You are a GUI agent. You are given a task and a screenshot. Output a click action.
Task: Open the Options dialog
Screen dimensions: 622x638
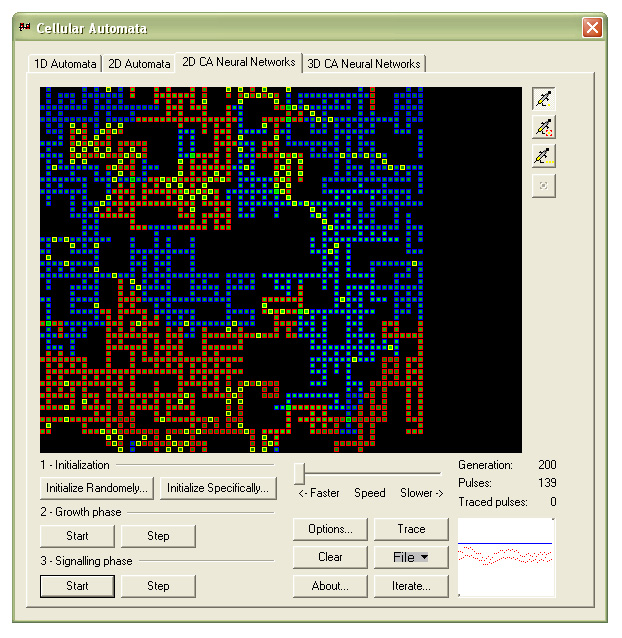pos(330,529)
